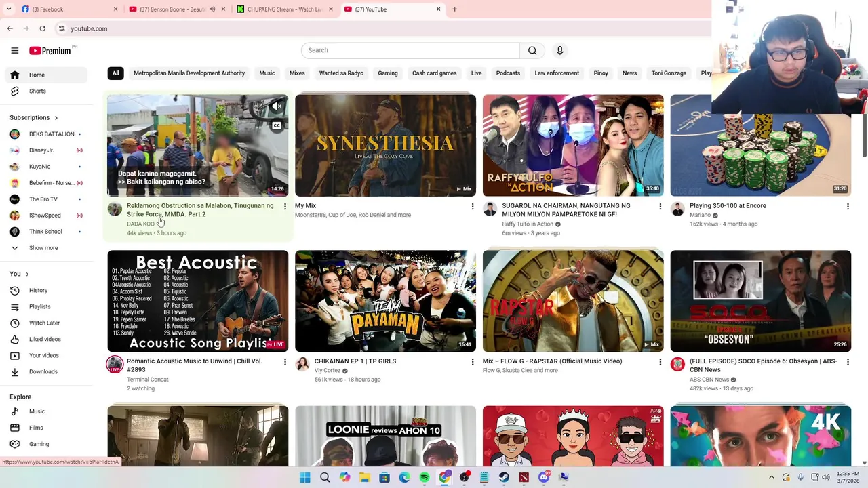Click the search magnifier button
Viewport: 868px width, 488px height.
pos(532,50)
